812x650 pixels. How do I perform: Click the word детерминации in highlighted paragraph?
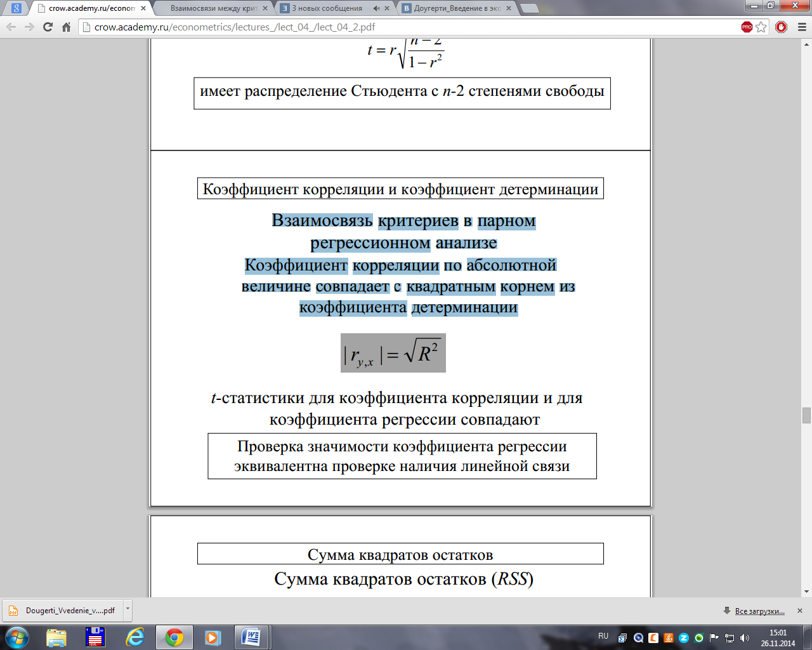tap(465, 308)
